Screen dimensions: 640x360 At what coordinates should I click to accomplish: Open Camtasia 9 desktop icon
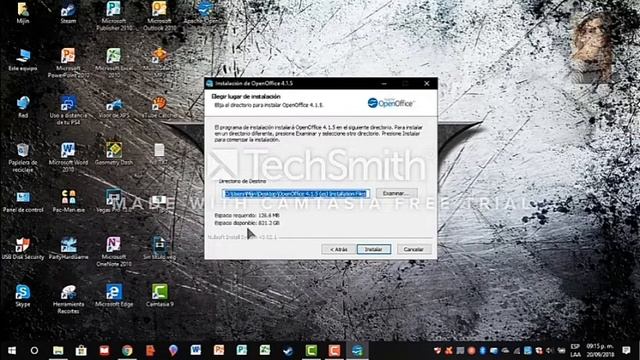pyautogui.click(x=160, y=296)
